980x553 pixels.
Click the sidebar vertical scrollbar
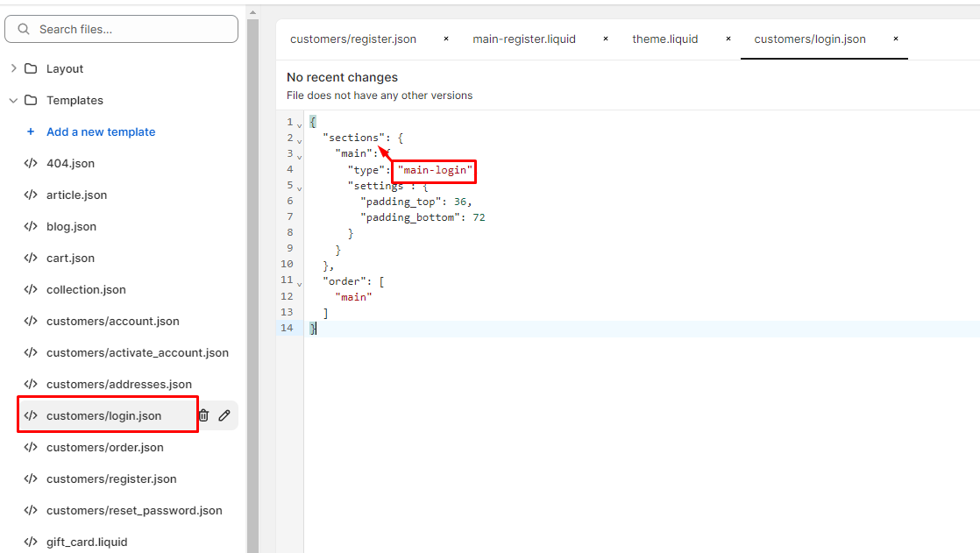(x=252, y=287)
